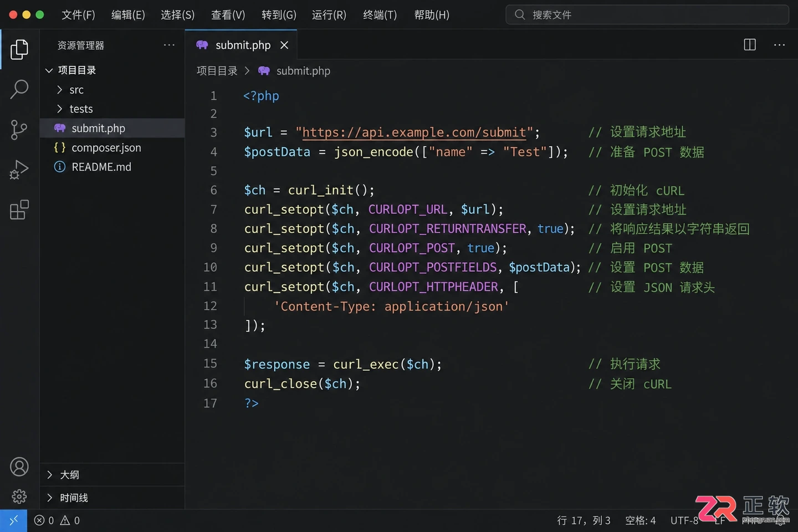Collapse the 项目目录 root folder
The width and height of the screenshot is (798, 532).
point(49,70)
